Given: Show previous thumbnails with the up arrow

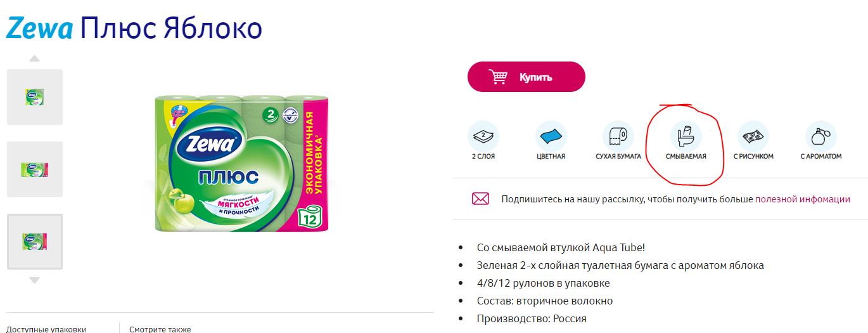Looking at the screenshot, I should coord(35,58).
